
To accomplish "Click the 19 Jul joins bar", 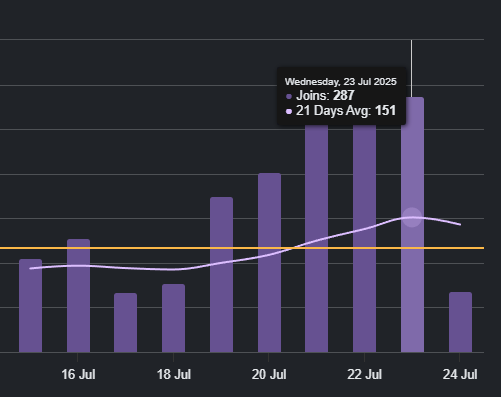I will 221,275.
